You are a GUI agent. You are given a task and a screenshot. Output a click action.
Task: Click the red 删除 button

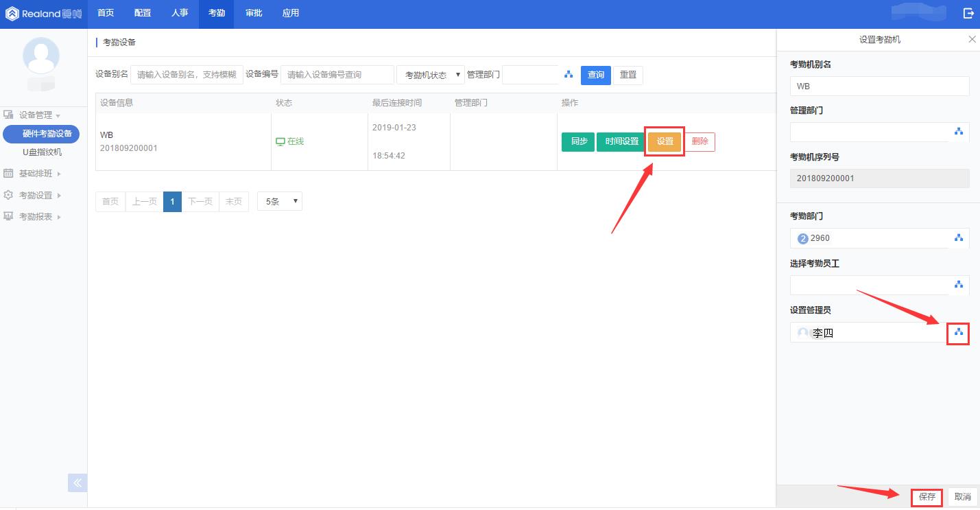pyautogui.click(x=700, y=141)
